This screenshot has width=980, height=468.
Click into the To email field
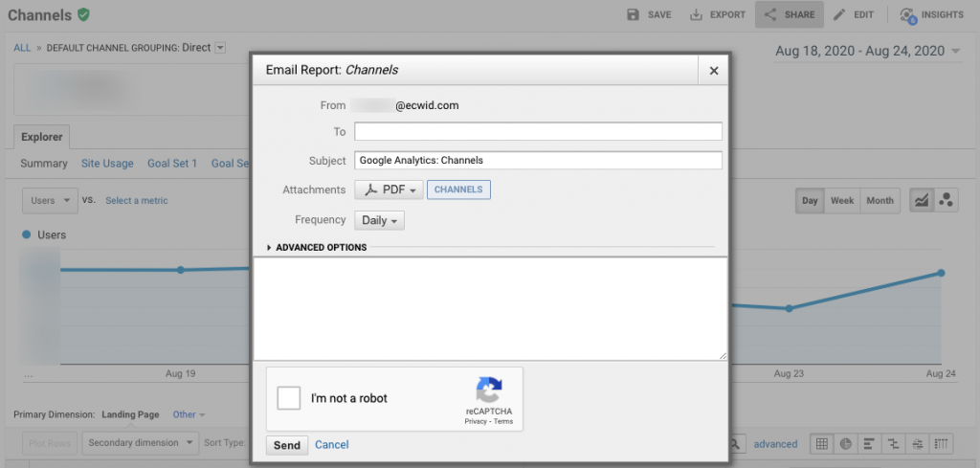[x=538, y=131]
